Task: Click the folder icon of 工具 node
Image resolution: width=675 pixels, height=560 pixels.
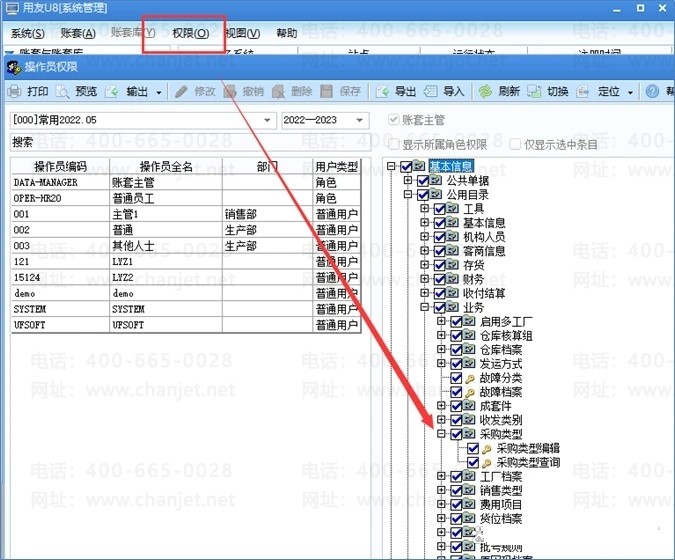Action: click(x=452, y=208)
